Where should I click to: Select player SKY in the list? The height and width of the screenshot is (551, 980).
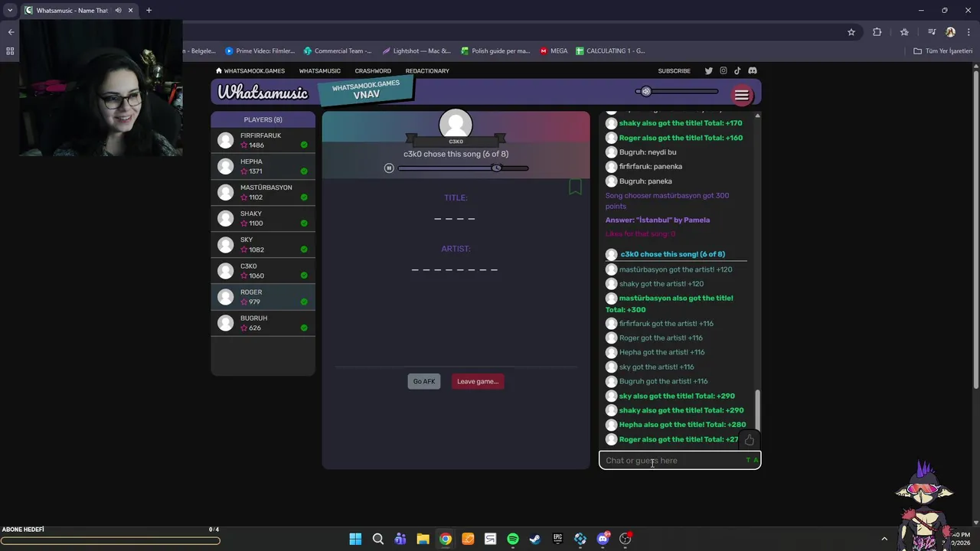[263, 244]
